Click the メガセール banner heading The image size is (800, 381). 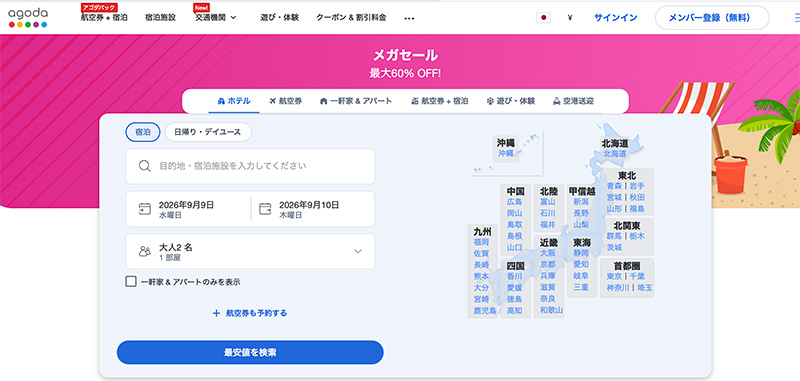pyautogui.click(x=405, y=55)
